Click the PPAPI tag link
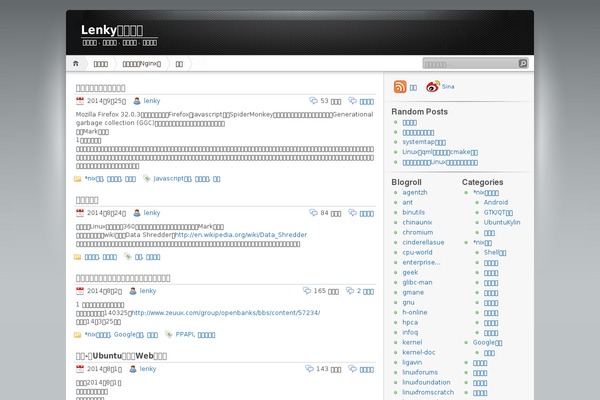The width and height of the screenshot is (600, 400). 184,335
